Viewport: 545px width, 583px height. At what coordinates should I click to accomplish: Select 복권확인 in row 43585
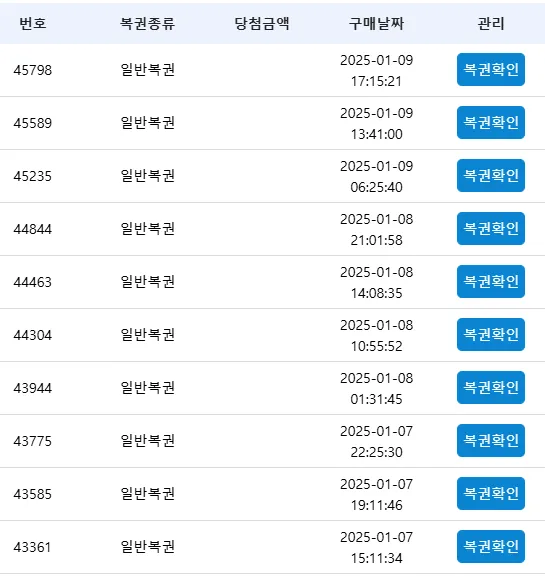491,493
